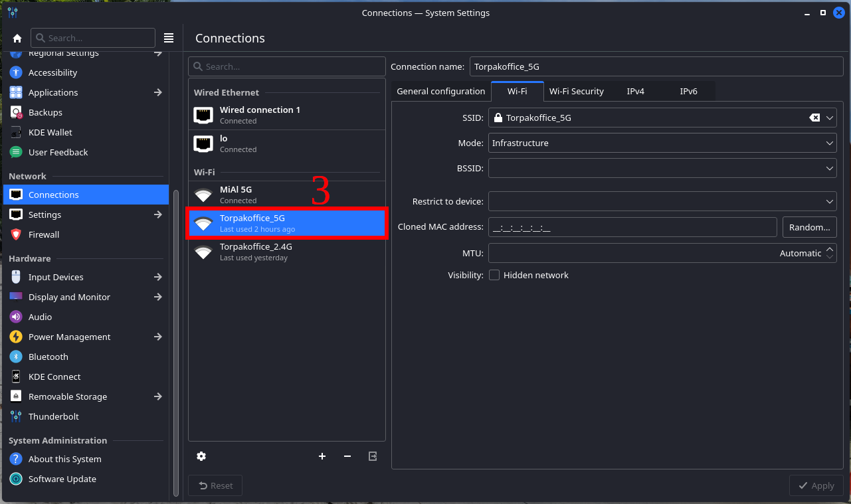851x504 pixels.
Task: Clear the SSID field with the erase icon
Action: coord(814,118)
